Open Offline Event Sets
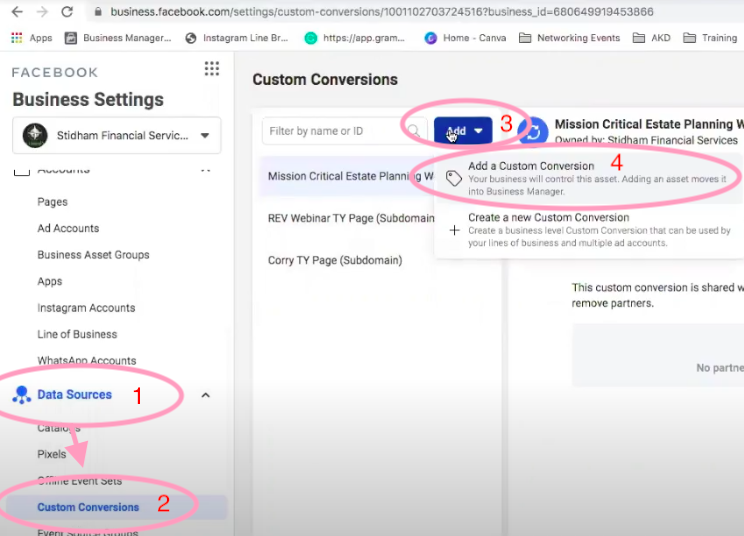This screenshot has height=536, width=744. pyautogui.click(x=80, y=481)
